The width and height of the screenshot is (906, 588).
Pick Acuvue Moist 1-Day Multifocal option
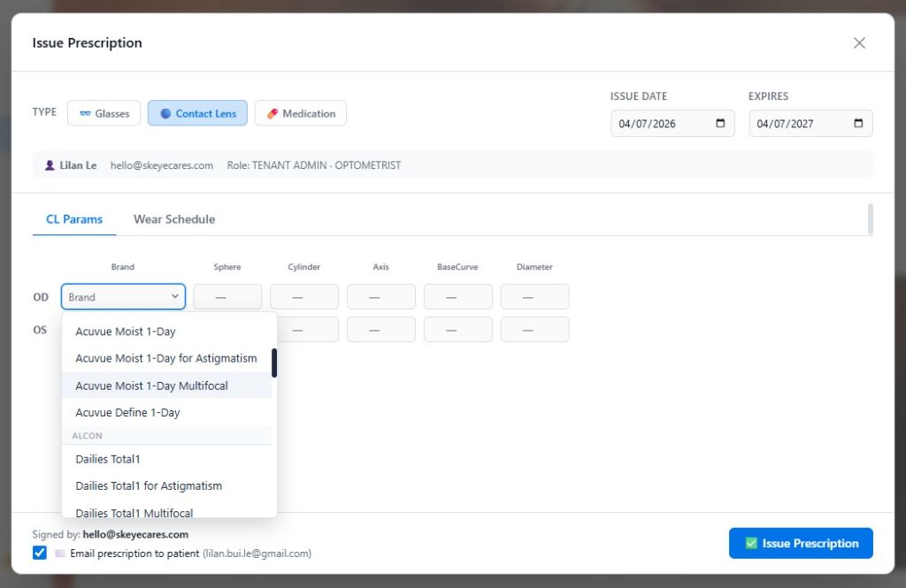pyautogui.click(x=151, y=386)
